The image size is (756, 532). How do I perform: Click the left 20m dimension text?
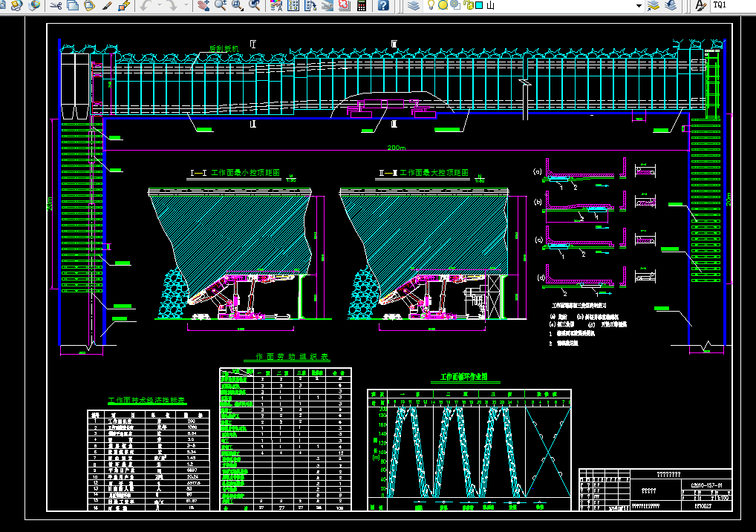(50, 203)
